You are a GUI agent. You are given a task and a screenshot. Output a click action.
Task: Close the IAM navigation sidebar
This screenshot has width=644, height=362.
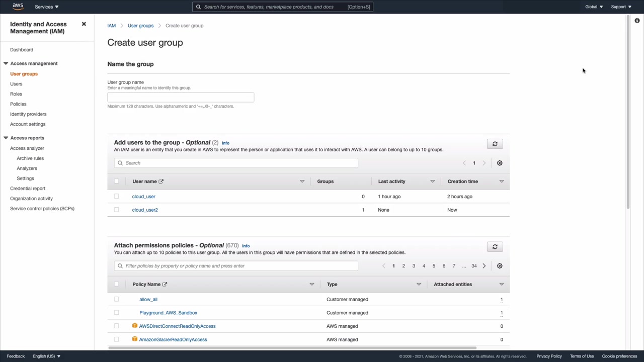pos(84,24)
